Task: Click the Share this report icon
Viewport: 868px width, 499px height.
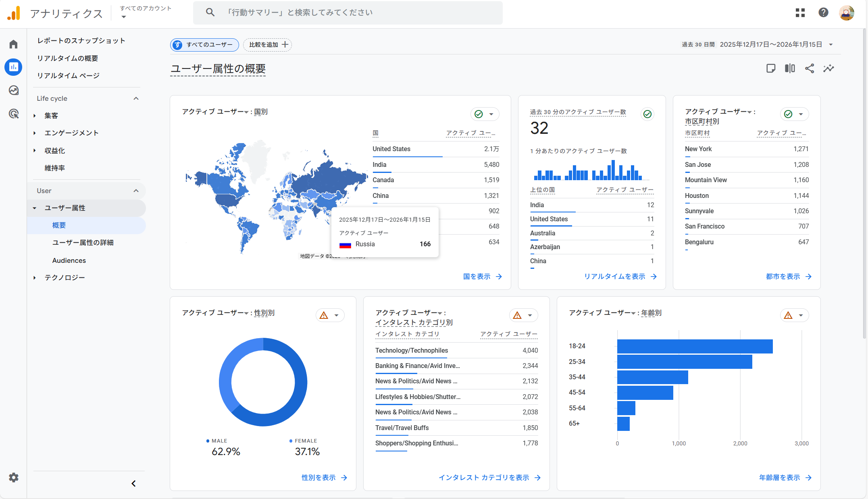Action: [809, 69]
